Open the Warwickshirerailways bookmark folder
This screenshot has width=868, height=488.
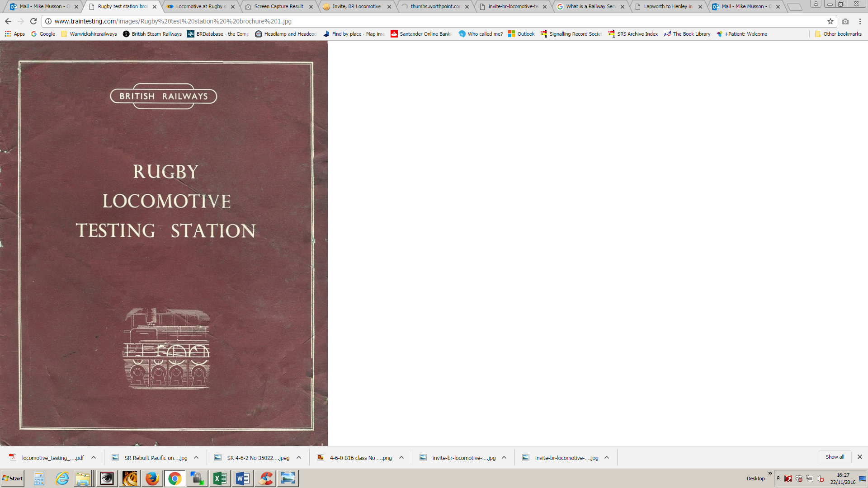89,34
